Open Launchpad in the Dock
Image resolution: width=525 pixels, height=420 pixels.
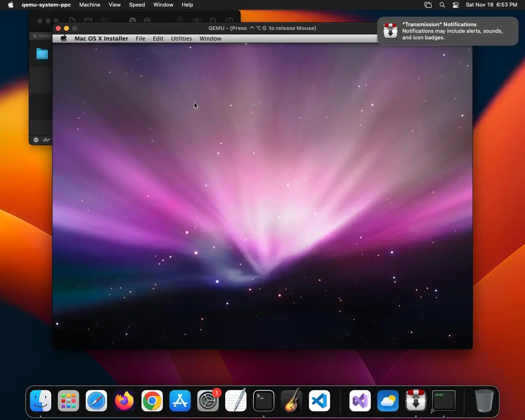point(68,401)
